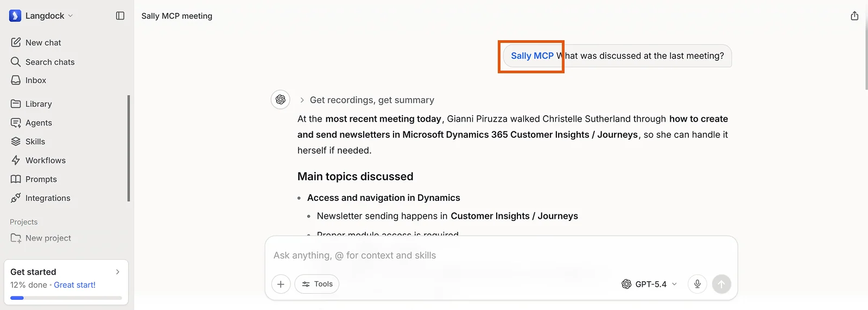
Task: Collapse the sidebar panel toggle icon
Action: 120,16
